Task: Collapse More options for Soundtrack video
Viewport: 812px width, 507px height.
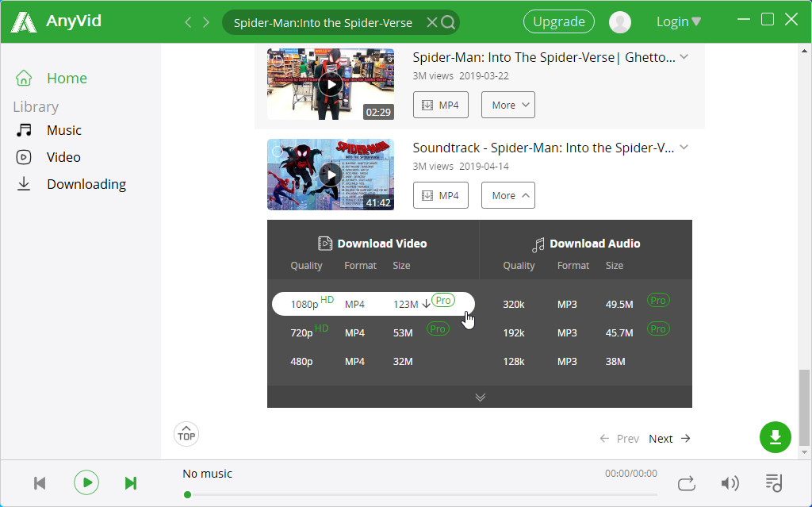Action: pyautogui.click(x=508, y=195)
